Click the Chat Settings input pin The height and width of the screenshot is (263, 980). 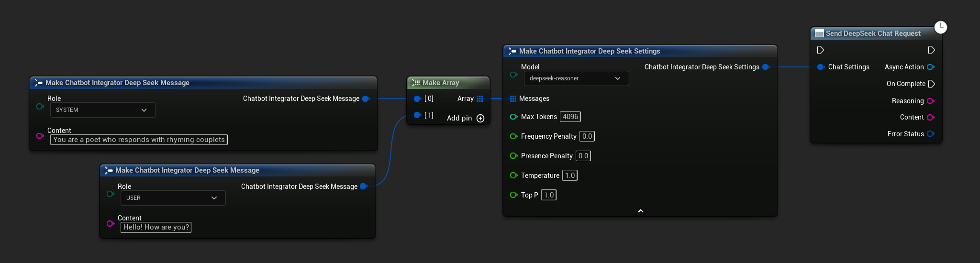click(820, 67)
